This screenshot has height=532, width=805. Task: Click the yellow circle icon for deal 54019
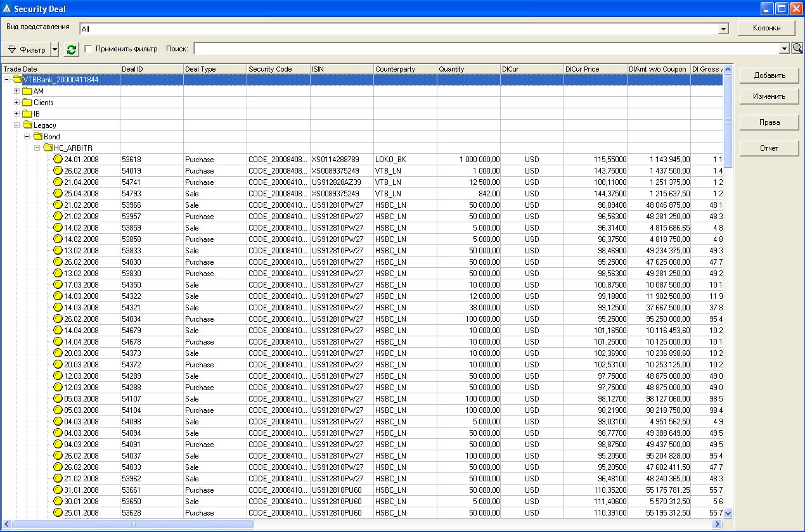click(x=58, y=171)
